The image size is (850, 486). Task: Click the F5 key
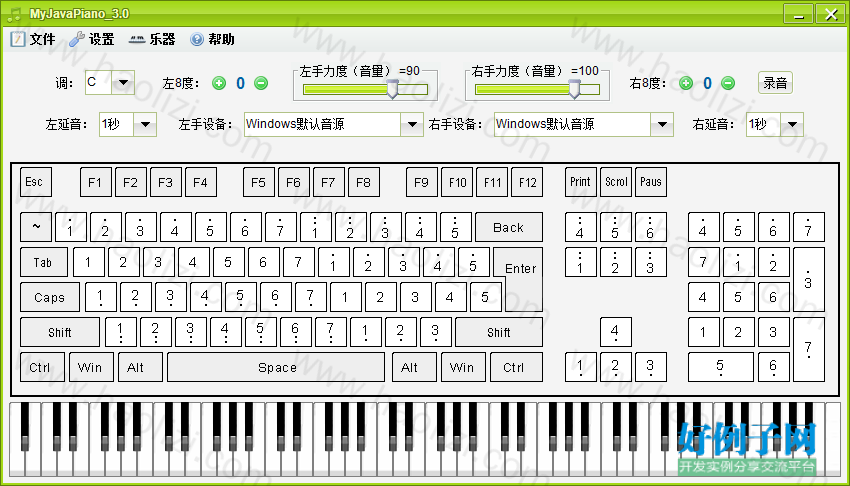[x=259, y=182]
